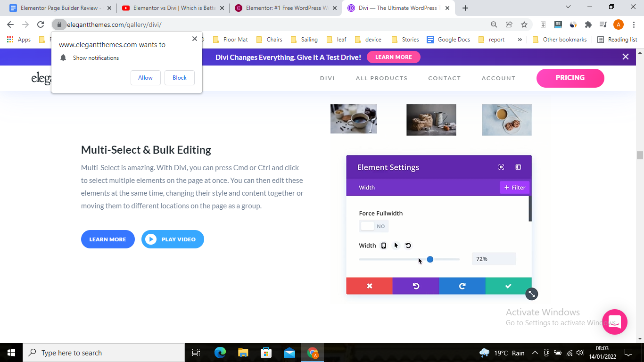Save settings with the green checkmark
The height and width of the screenshot is (362, 644).
pos(508,286)
